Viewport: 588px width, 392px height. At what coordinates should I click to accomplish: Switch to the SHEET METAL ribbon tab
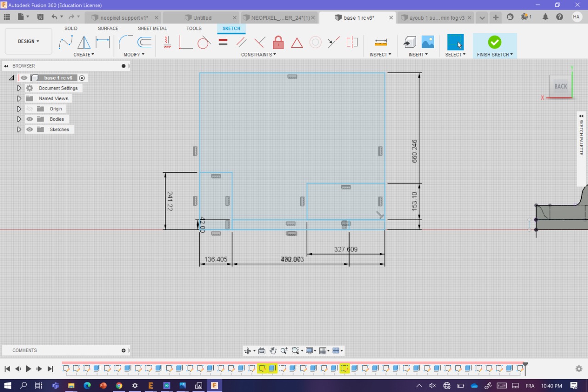click(x=153, y=28)
